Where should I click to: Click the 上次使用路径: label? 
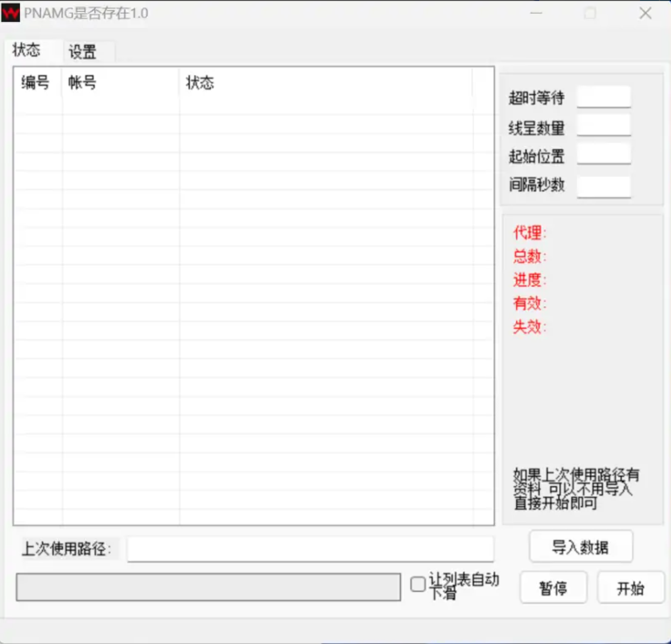pos(66,549)
